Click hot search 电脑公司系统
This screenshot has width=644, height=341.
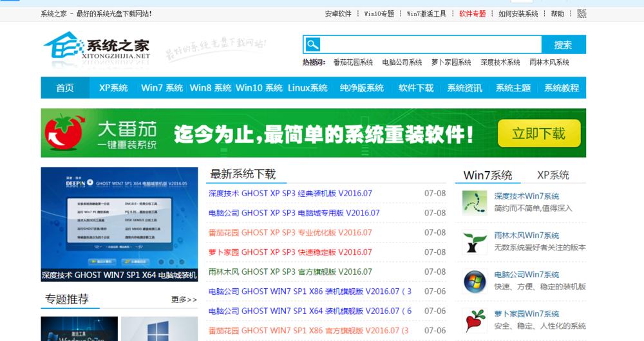click(402, 62)
